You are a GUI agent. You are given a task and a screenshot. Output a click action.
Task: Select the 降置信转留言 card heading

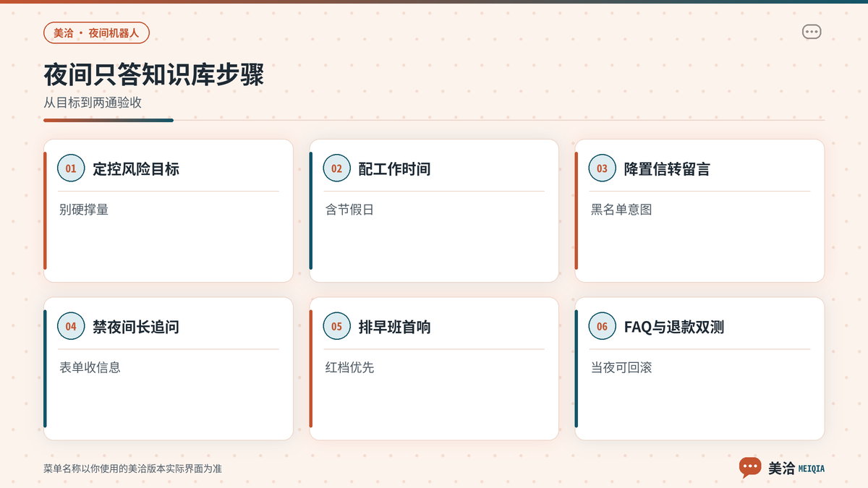tap(667, 169)
